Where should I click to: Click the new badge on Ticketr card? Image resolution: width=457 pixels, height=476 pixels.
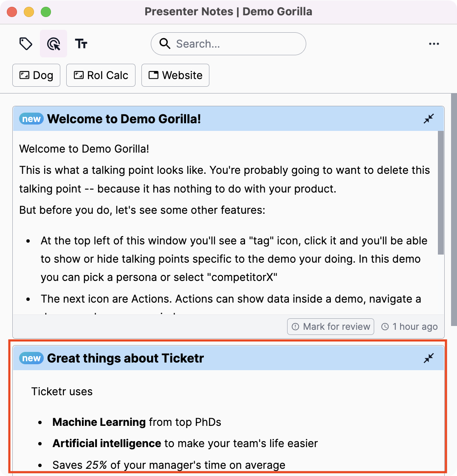pos(31,358)
